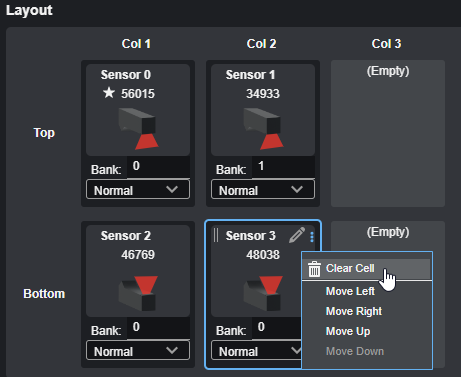
Task: Open the Normal dropdown under Sensor 3
Action: tap(256, 351)
